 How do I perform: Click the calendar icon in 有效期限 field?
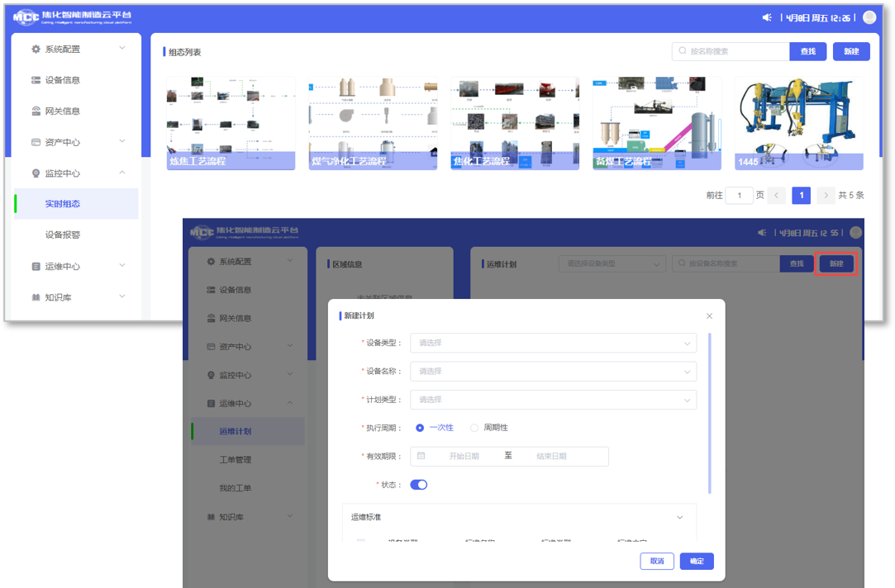[x=421, y=456]
